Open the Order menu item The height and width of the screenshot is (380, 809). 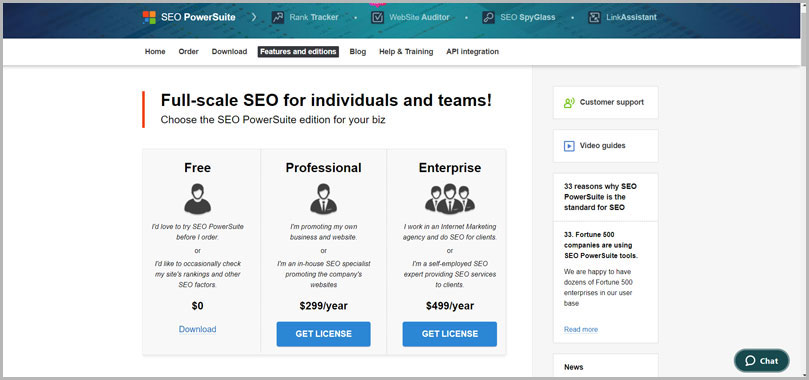click(x=188, y=52)
